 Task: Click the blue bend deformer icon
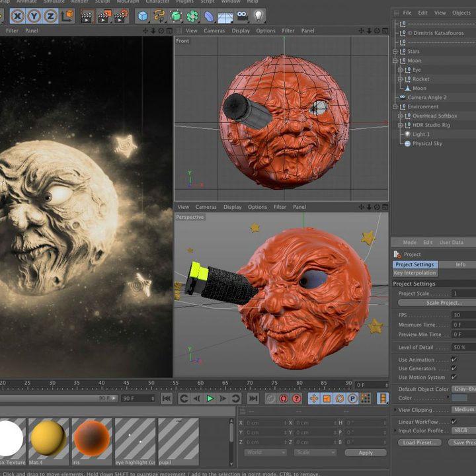[209, 16]
